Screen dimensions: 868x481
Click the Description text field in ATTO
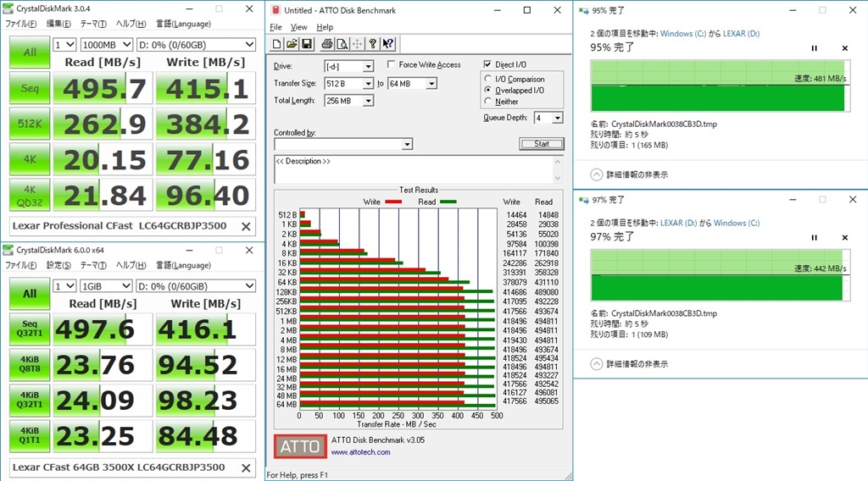[414, 169]
